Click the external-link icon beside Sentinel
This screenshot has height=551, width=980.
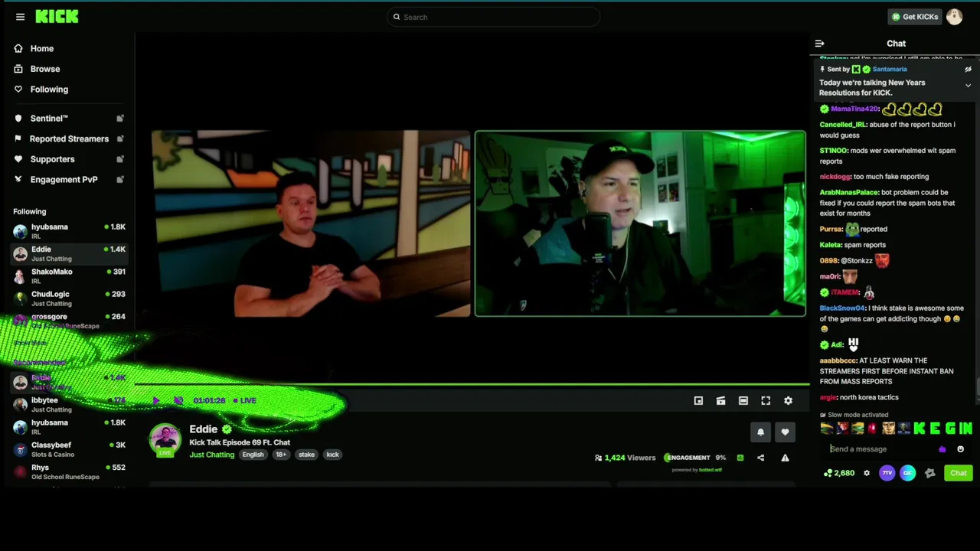(120, 119)
